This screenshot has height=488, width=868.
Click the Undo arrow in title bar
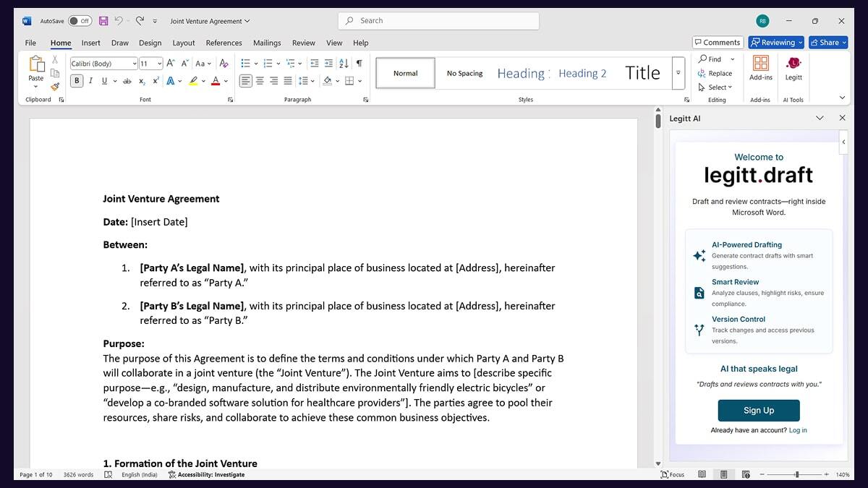[119, 21]
